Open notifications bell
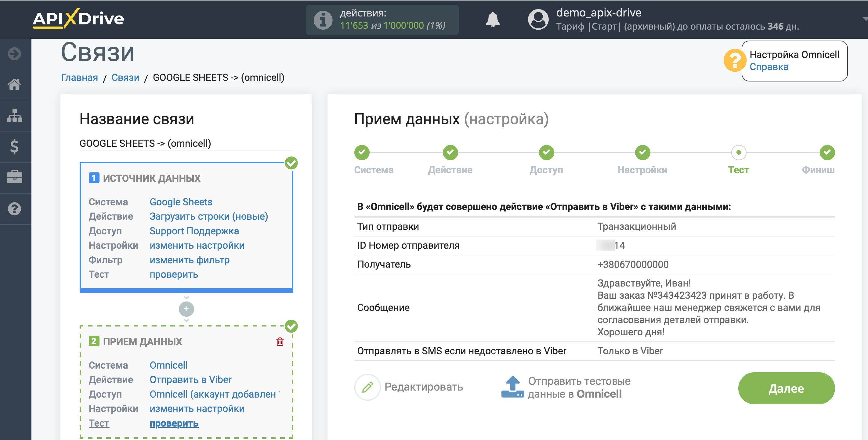The width and height of the screenshot is (868, 440). click(x=493, y=20)
